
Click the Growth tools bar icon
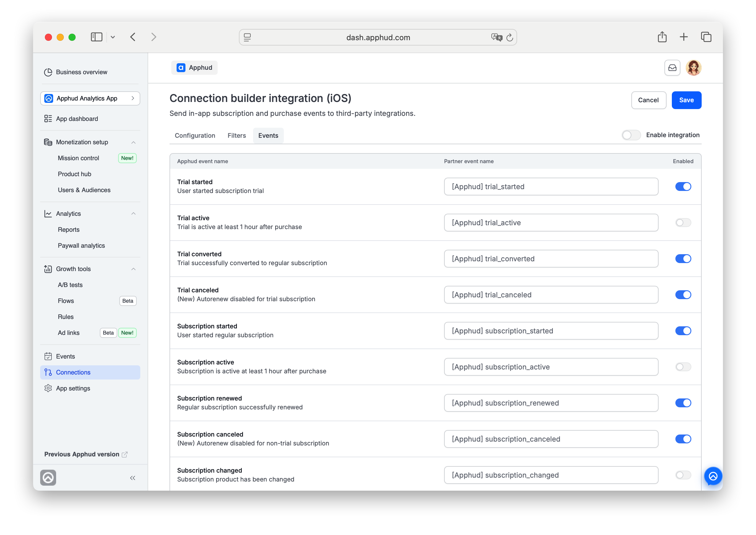pyautogui.click(x=48, y=269)
